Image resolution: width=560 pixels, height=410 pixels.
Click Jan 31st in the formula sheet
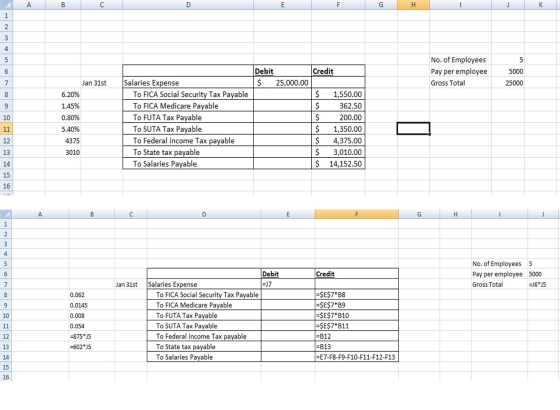pos(127,284)
